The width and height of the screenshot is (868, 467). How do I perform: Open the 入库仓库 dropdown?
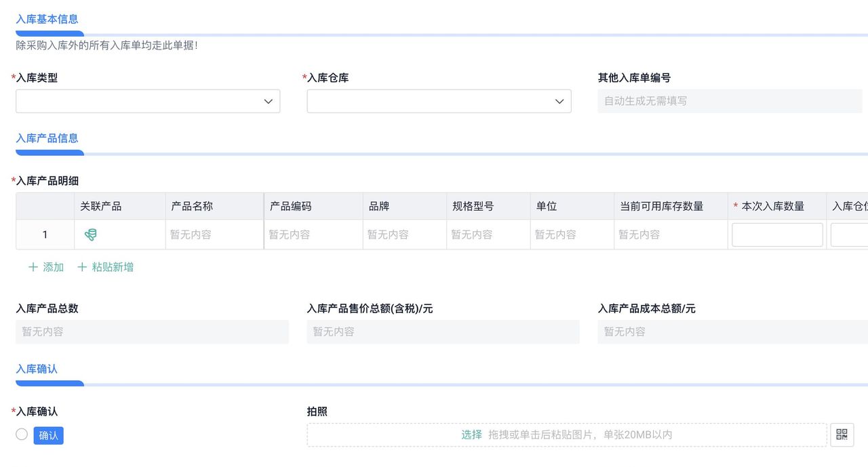point(439,100)
